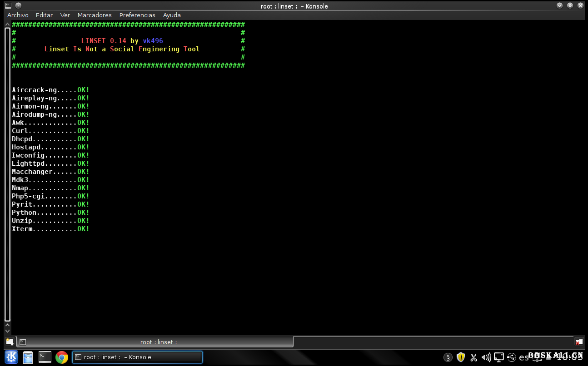Select the 'root : linset' Konsole tab
The height and width of the screenshot is (366, 588).
154,342
